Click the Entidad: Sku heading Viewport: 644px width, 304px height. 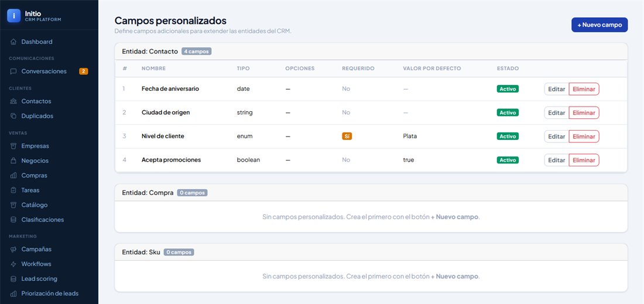(x=141, y=252)
